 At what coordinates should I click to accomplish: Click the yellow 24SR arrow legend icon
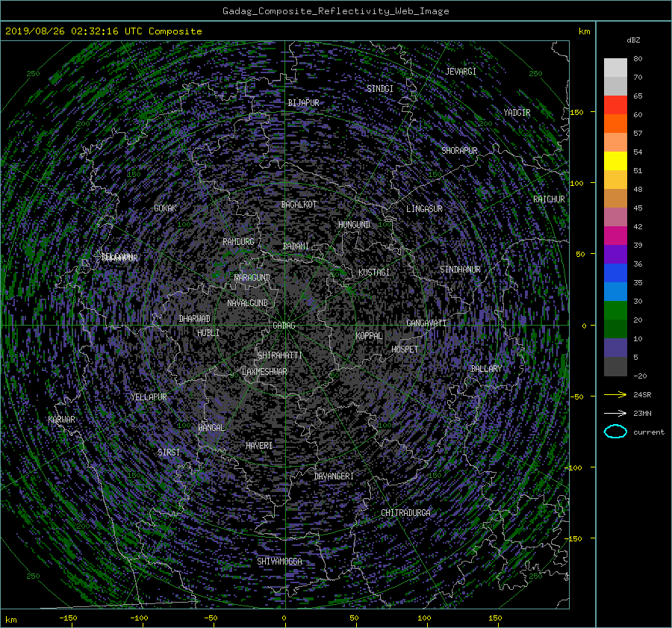(615, 394)
